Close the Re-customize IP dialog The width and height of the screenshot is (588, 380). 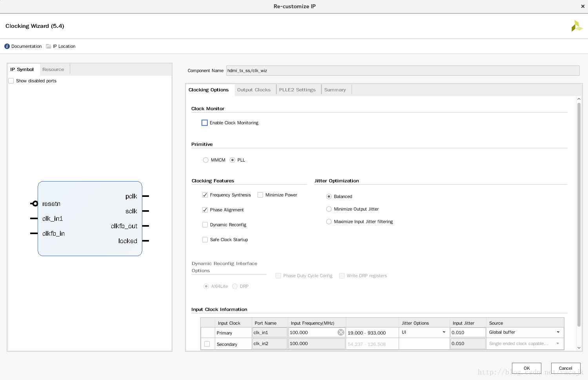click(583, 6)
